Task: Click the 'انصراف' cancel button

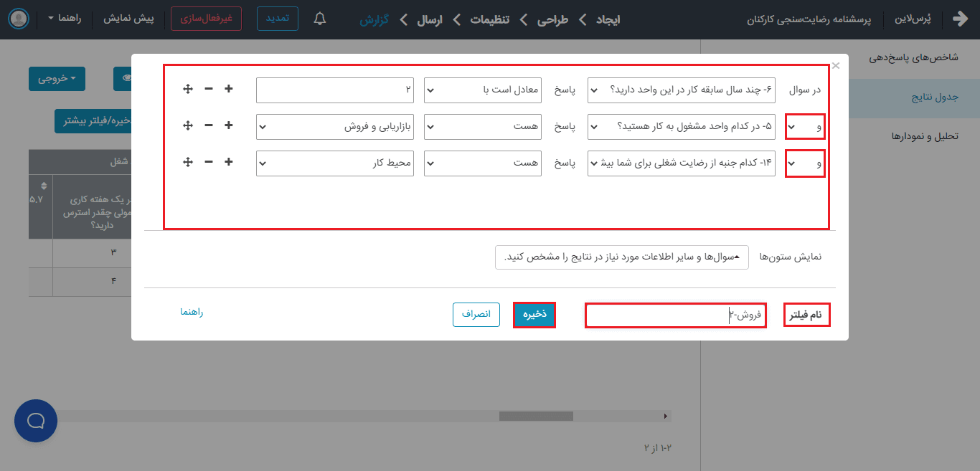Action: (x=476, y=315)
